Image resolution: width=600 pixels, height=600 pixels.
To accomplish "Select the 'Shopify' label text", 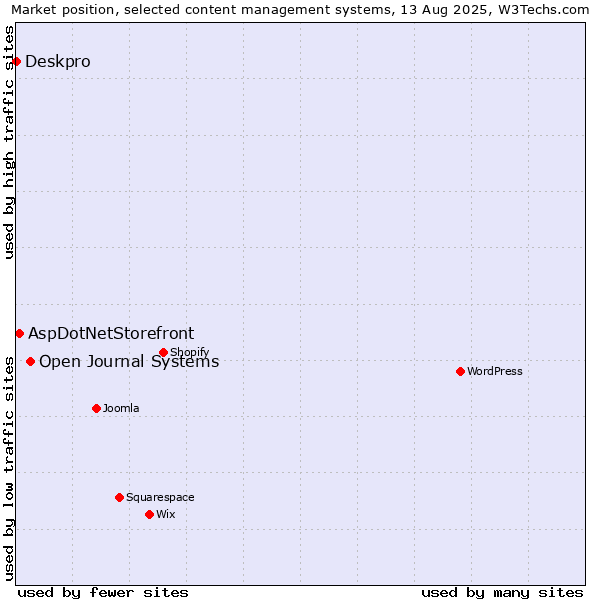I will [190, 352].
